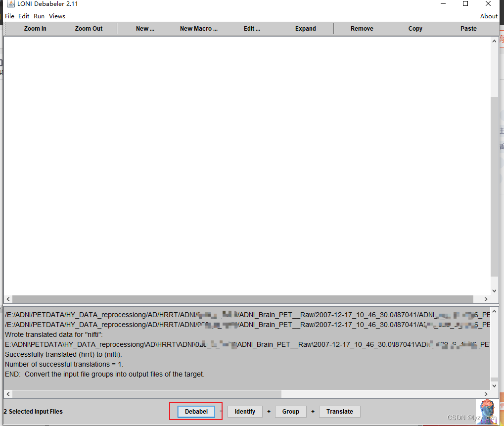Viewport: 504px width, 426px height.
Task: Click the E:\ADNI\PETDATA backslash output path line
Action: pos(247,344)
